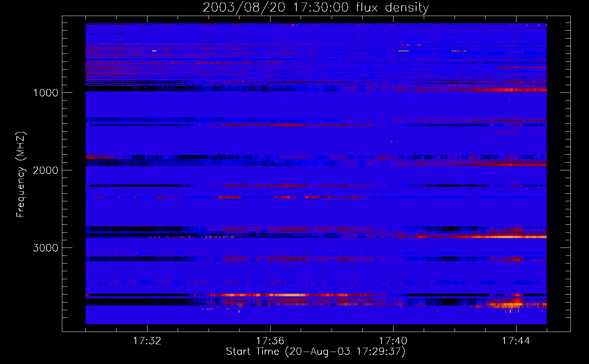Select the "Start Time (20-Aug-03 17:29:37)" axis label
Viewport: 589px width, 364px height.
click(316, 352)
